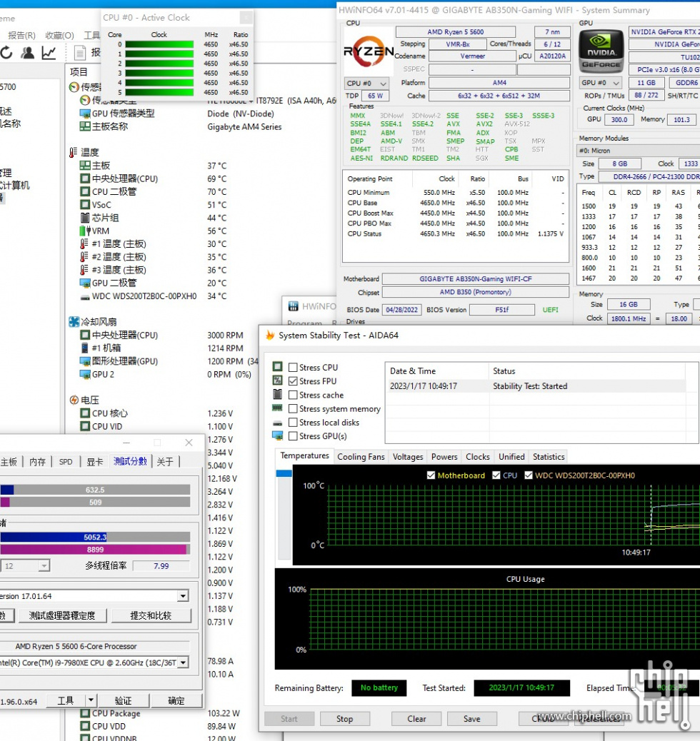Open the 内存 tab in CPU-Z

click(x=37, y=462)
